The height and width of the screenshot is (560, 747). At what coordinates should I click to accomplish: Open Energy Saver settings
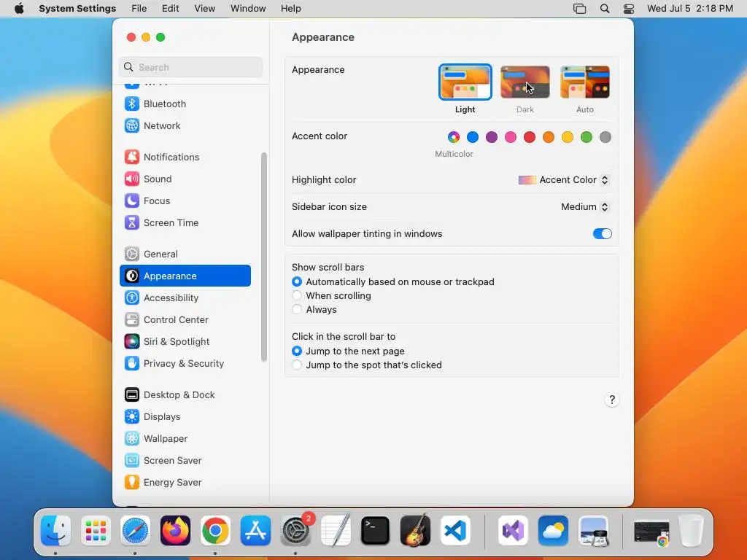click(185, 483)
